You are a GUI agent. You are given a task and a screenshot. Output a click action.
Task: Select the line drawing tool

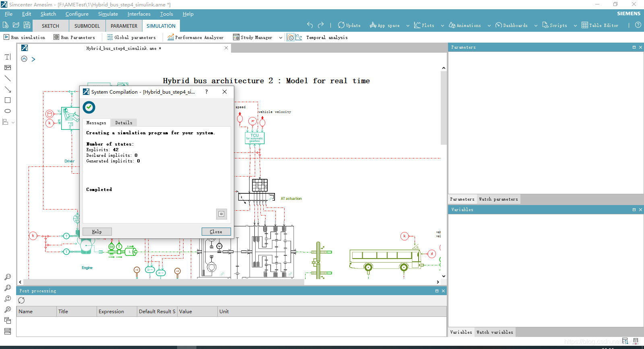[x=8, y=78]
